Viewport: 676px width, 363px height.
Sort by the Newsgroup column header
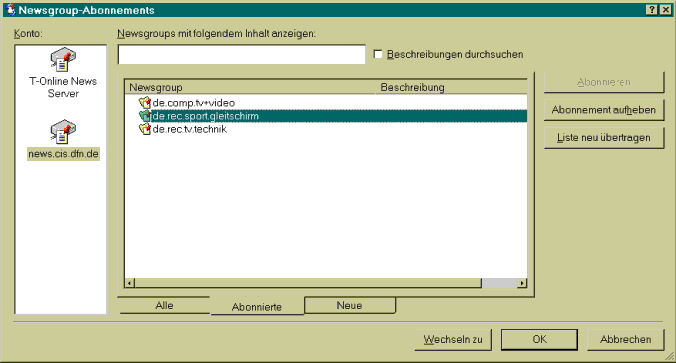(250, 87)
